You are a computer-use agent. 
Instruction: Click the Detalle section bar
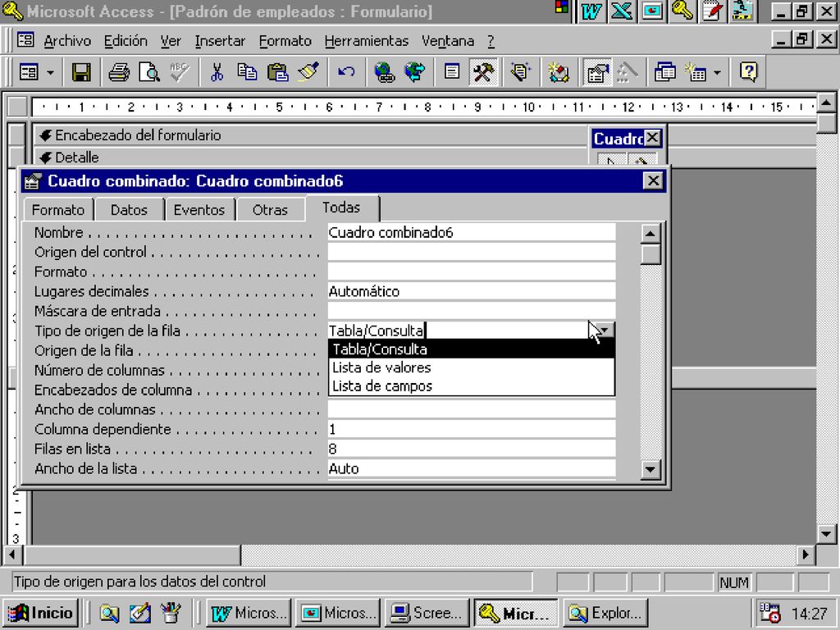[x=311, y=157]
